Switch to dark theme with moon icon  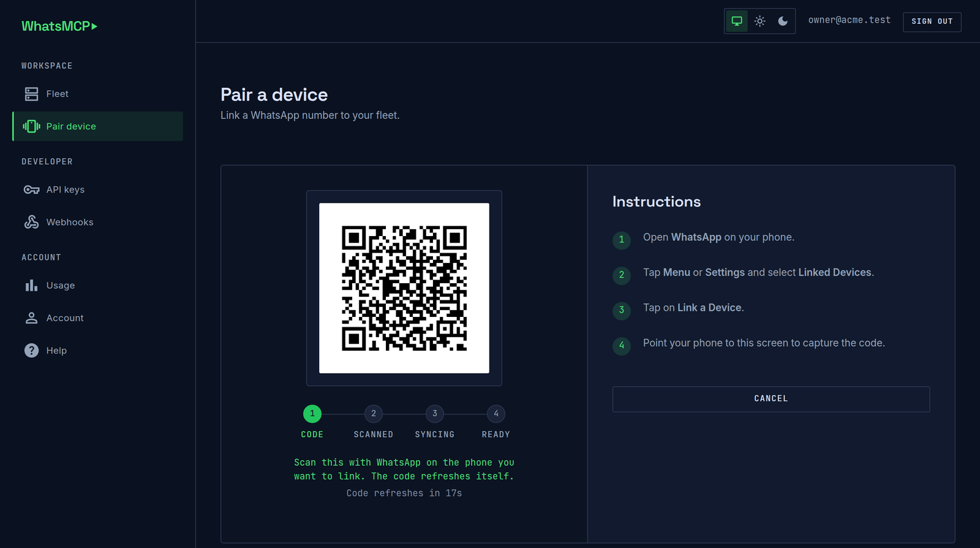[x=783, y=21]
